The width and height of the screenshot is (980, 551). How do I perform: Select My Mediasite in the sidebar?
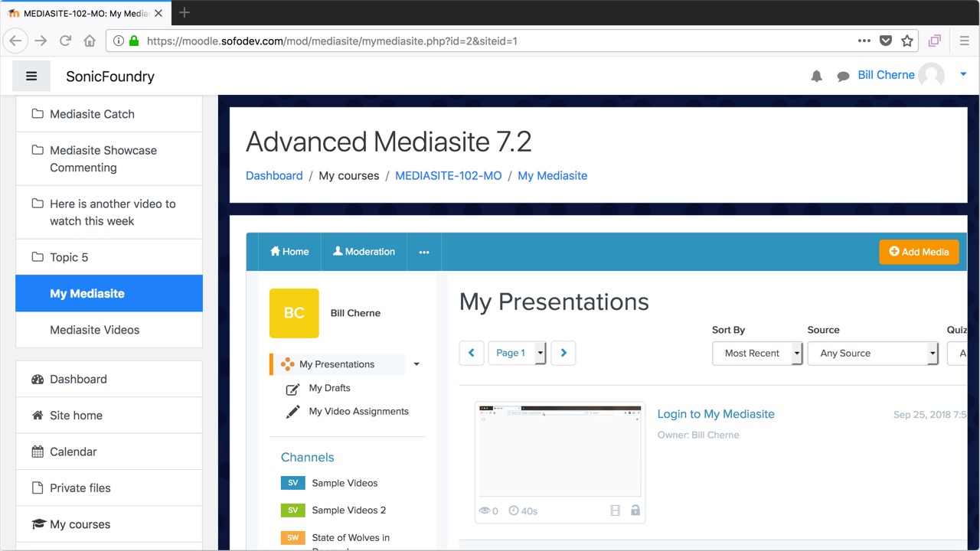pyautogui.click(x=109, y=294)
